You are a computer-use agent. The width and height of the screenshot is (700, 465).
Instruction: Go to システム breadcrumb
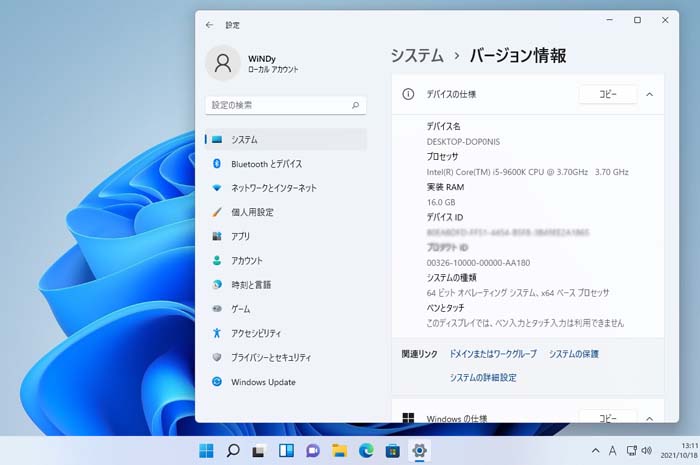(x=417, y=56)
